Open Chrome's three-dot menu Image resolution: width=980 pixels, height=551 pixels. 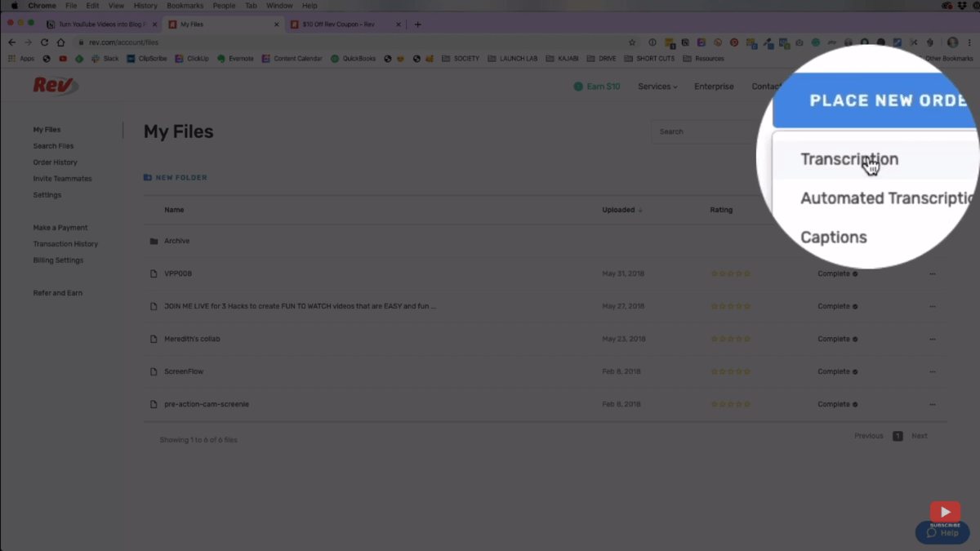pos(969,42)
